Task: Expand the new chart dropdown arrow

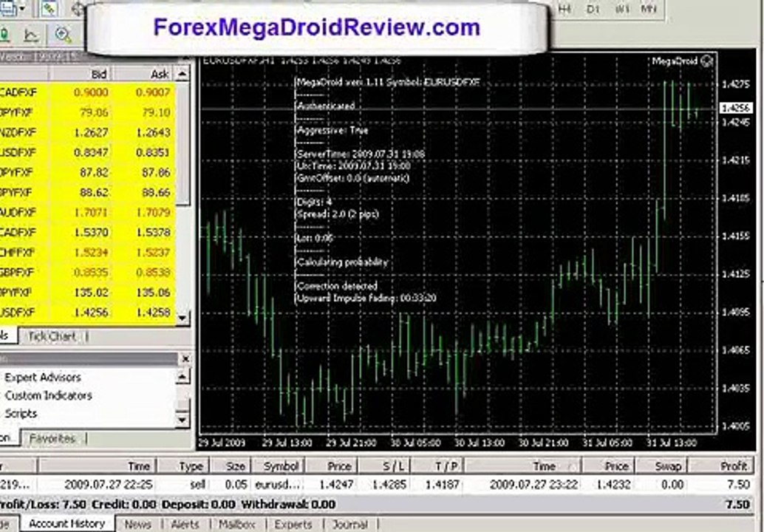Action: click(22, 9)
